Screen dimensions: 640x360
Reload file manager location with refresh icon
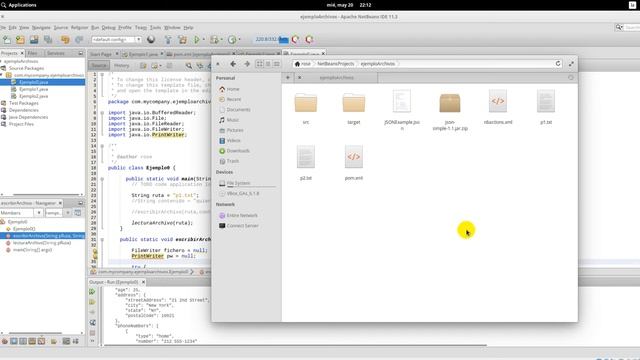point(558,64)
